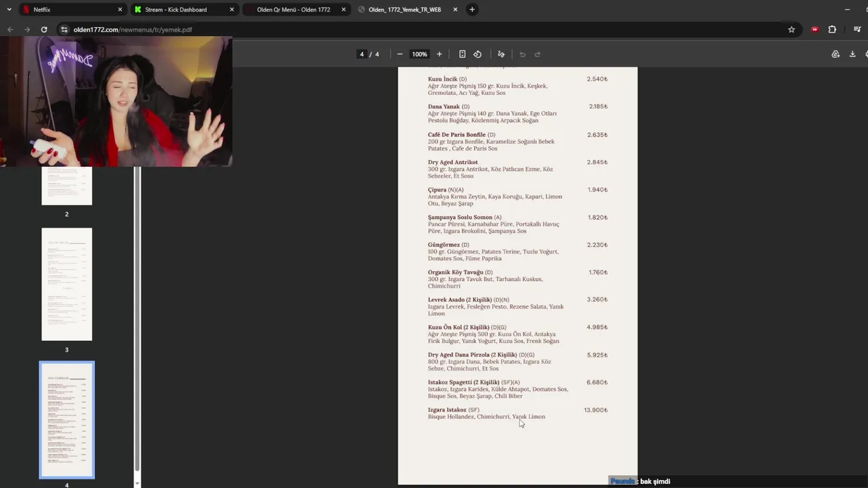Save PDF to Google Drive icon
868x488 pixels.
click(835, 54)
